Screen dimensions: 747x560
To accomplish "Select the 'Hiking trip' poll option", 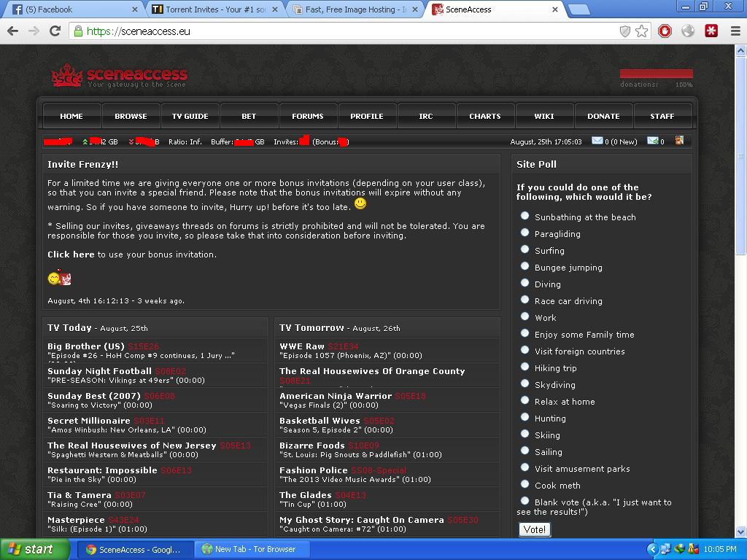I will pos(525,367).
